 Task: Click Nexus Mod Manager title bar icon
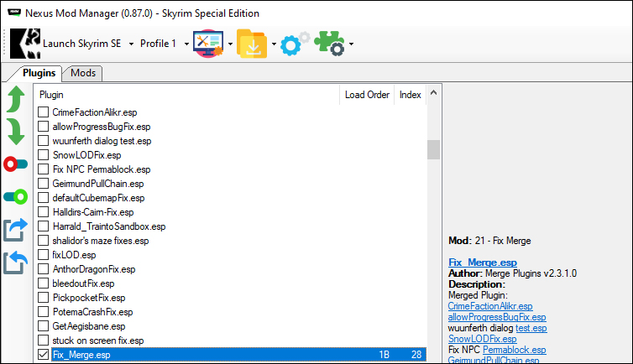(x=14, y=13)
